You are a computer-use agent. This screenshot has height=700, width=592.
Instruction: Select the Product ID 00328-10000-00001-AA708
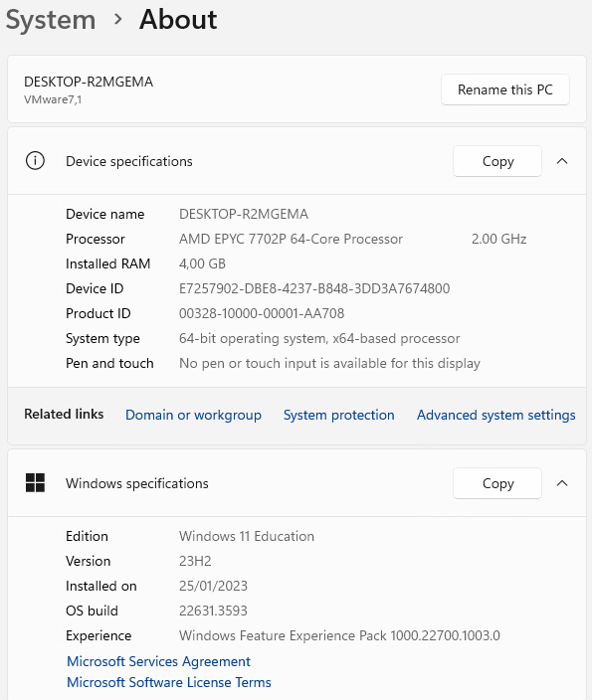pyautogui.click(x=262, y=313)
